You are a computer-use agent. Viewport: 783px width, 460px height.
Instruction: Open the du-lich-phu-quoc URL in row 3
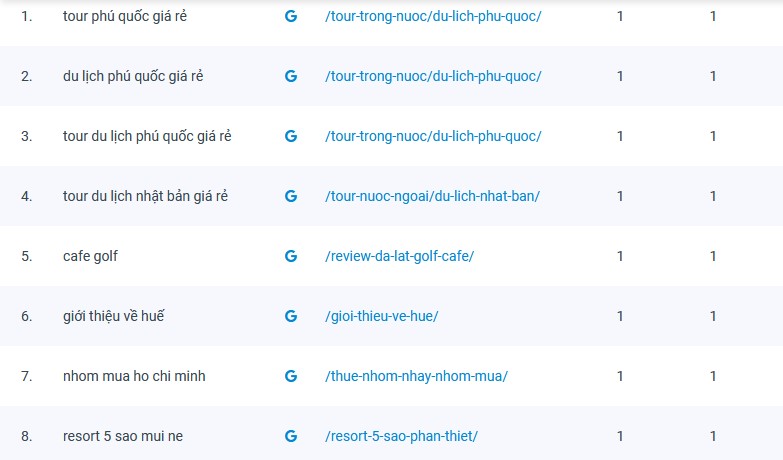point(433,136)
